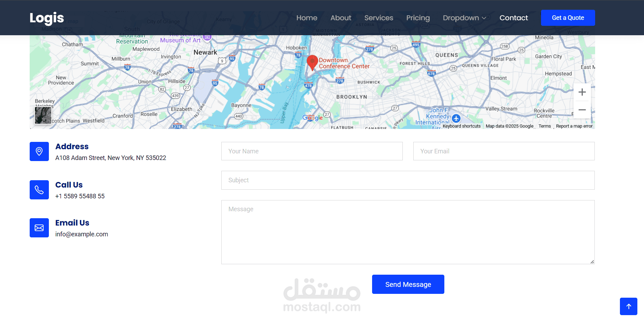Viewport: 644px width, 320px height.
Task: Focus the Your Name field
Action: tap(312, 151)
